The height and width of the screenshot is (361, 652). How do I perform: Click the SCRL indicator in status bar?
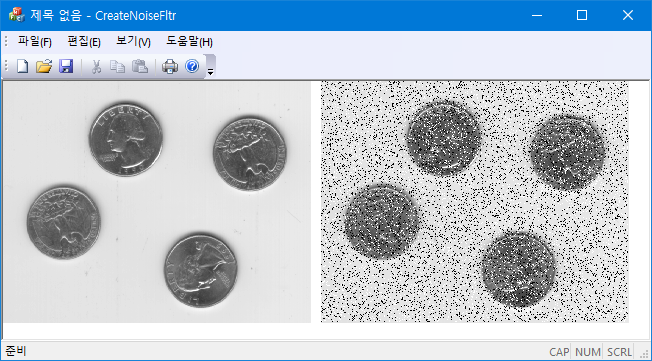(619, 352)
